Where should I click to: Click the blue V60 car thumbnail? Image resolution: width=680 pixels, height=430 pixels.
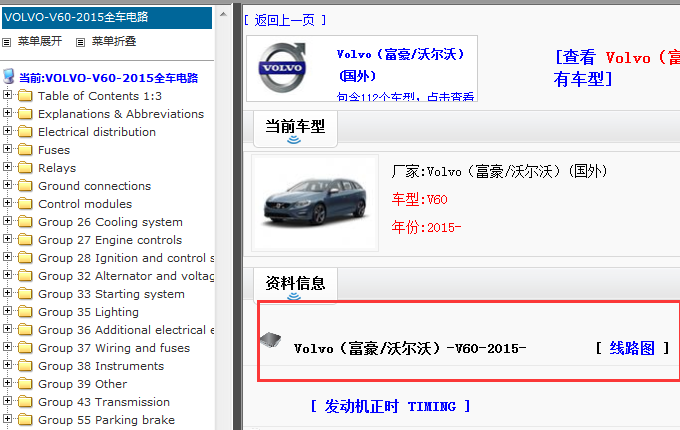click(315, 203)
